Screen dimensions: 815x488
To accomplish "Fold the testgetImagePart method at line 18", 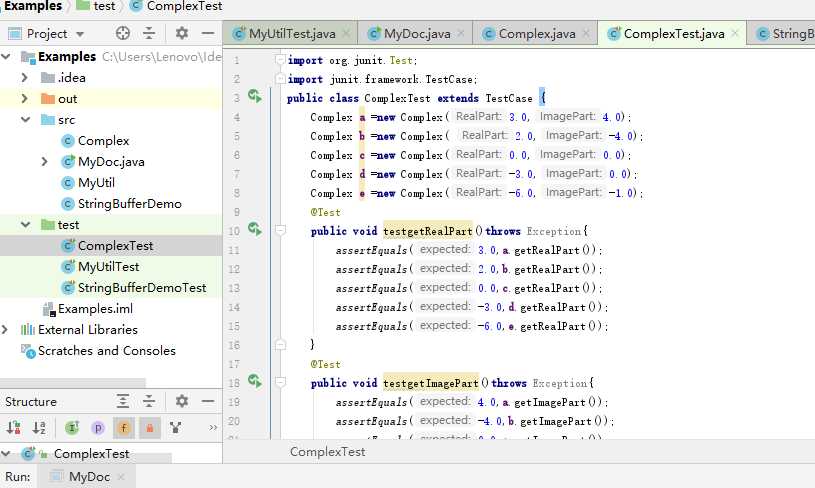I will coord(280,382).
